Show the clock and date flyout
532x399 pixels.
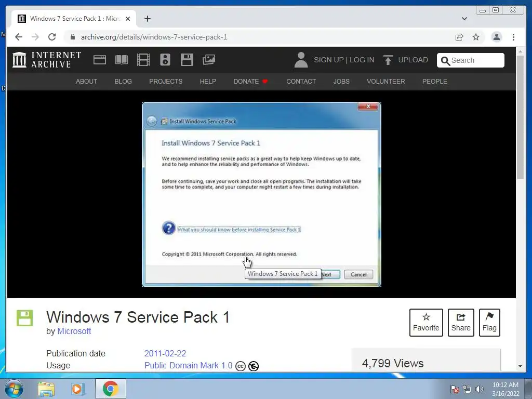click(x=506, y=389)
